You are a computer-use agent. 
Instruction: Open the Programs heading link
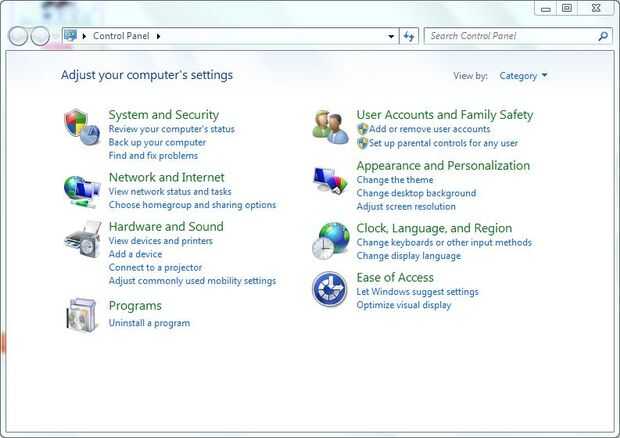[135, 306]
